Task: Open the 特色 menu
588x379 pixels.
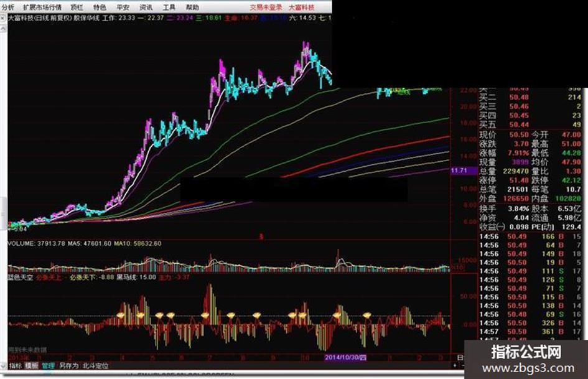Action: tap(100, 7)
